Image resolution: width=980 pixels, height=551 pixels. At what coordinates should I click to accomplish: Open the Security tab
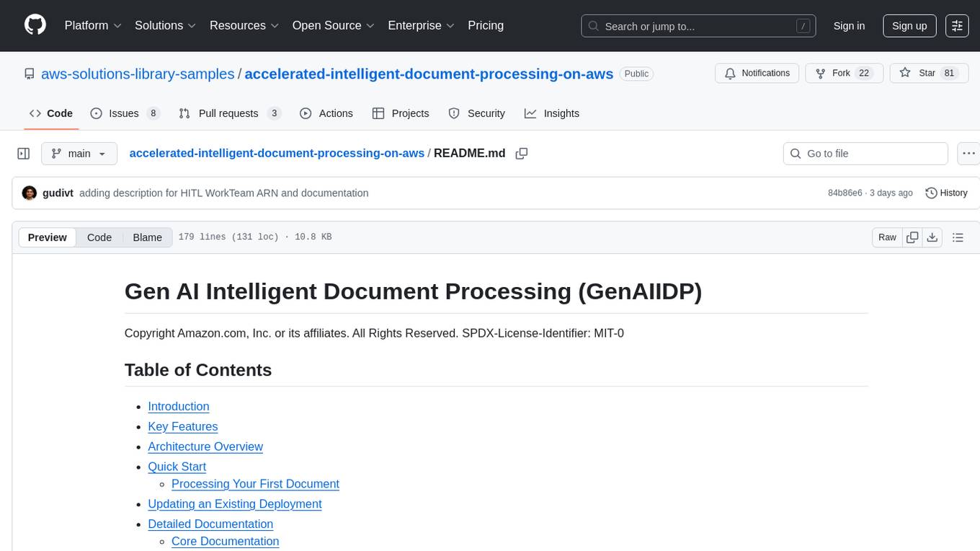click(476, 113)
